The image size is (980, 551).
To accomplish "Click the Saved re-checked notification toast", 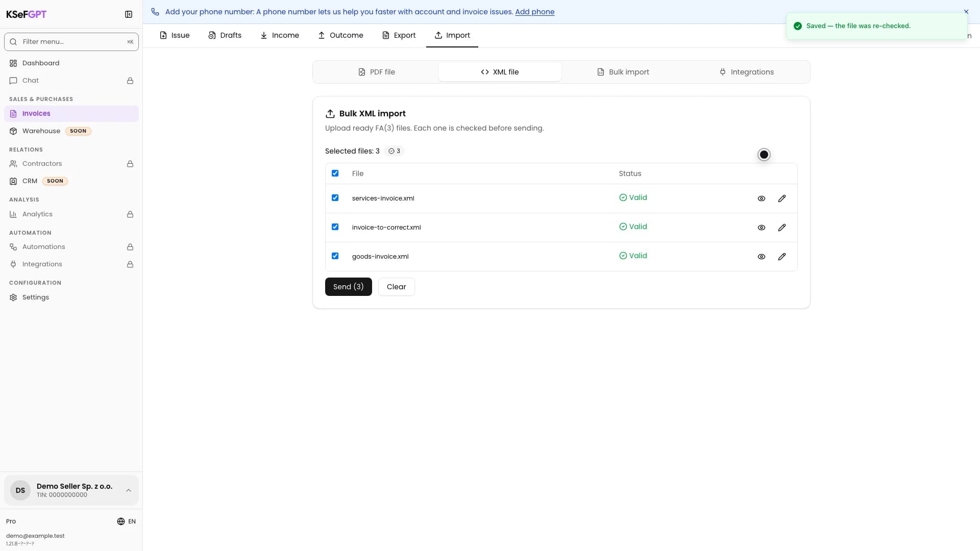I will click(x=877, y=26).
